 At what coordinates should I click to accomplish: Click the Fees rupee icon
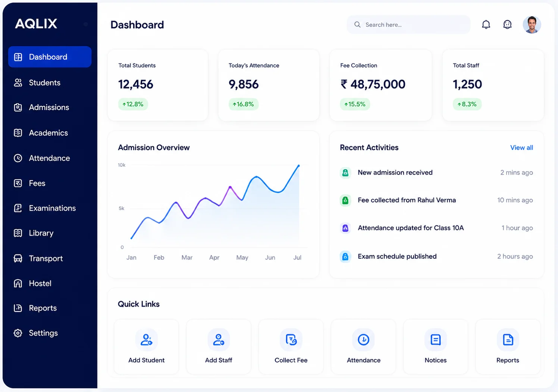pos(18,183)
